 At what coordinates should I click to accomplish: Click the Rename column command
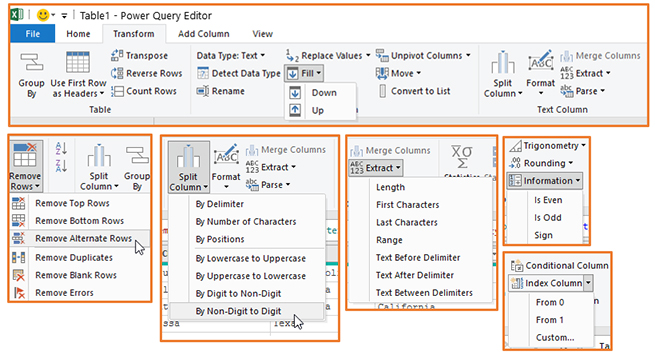221,91
